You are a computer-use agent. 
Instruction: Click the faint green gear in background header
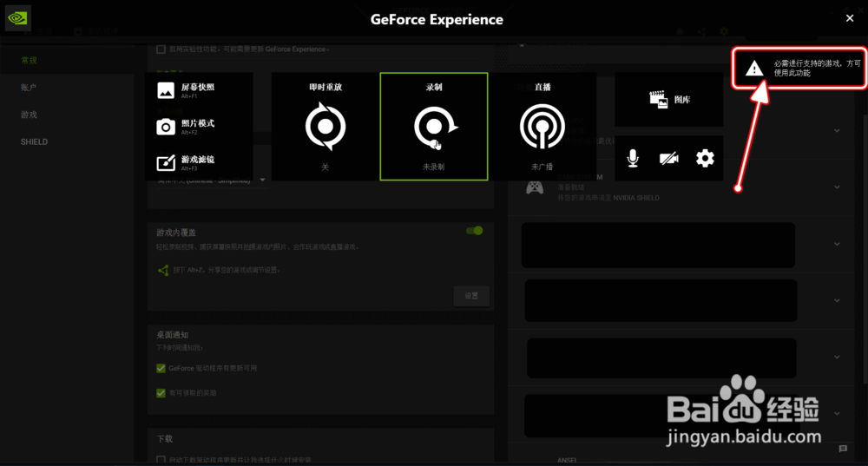click(724, 31)
